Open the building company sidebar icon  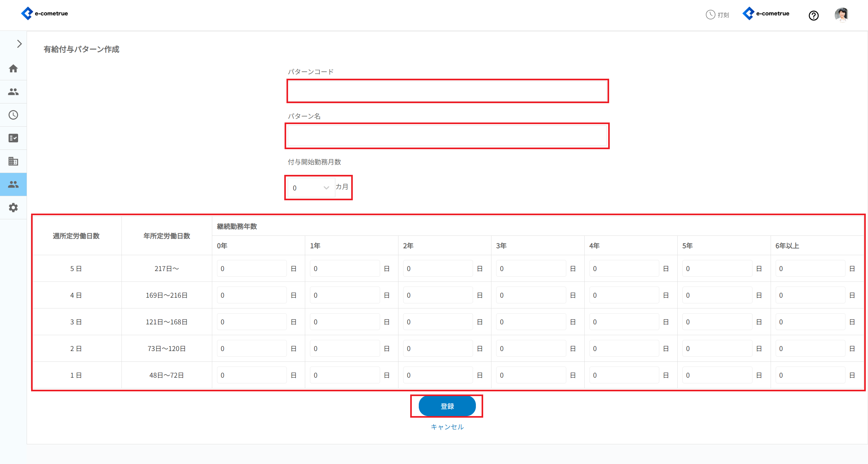tap(13, 161)
